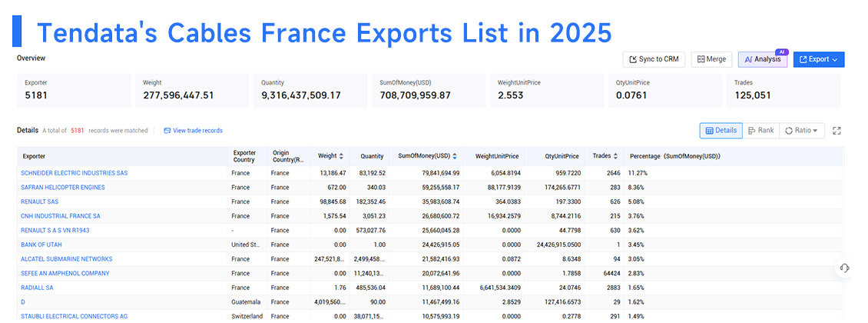Click the 6,641,534.3409 WeightUnitPrice cell
This screenshot has height=323, width=868.
pyautogui.click(x=499, y=288)
